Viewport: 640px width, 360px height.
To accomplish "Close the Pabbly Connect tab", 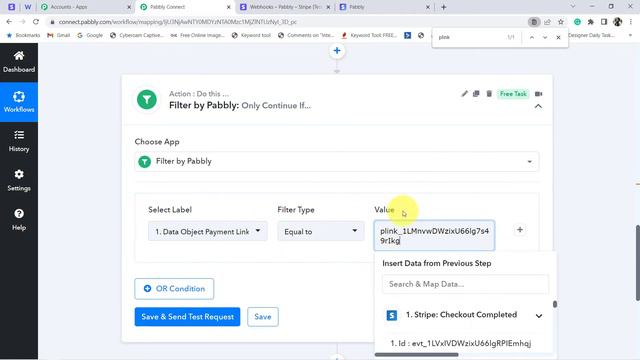I will click(x=229, y=7).
